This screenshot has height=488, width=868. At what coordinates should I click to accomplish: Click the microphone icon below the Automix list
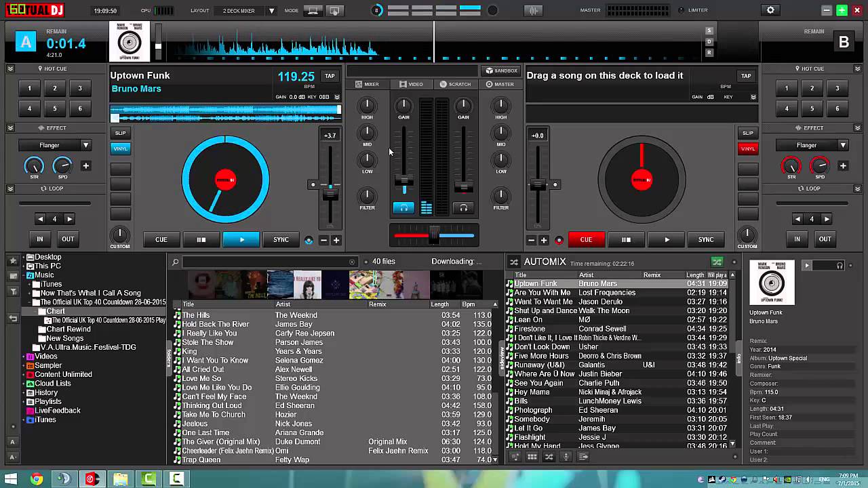[566, 456]
